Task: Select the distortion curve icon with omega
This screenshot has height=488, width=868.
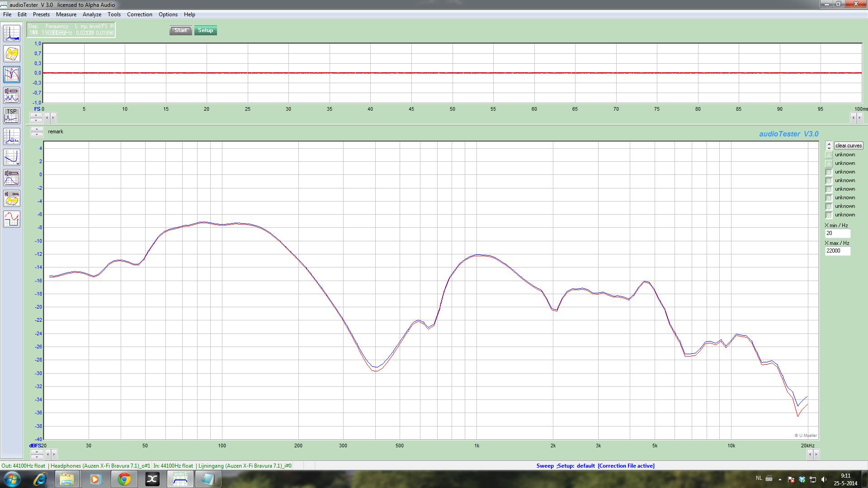Action: pos(12,157)
